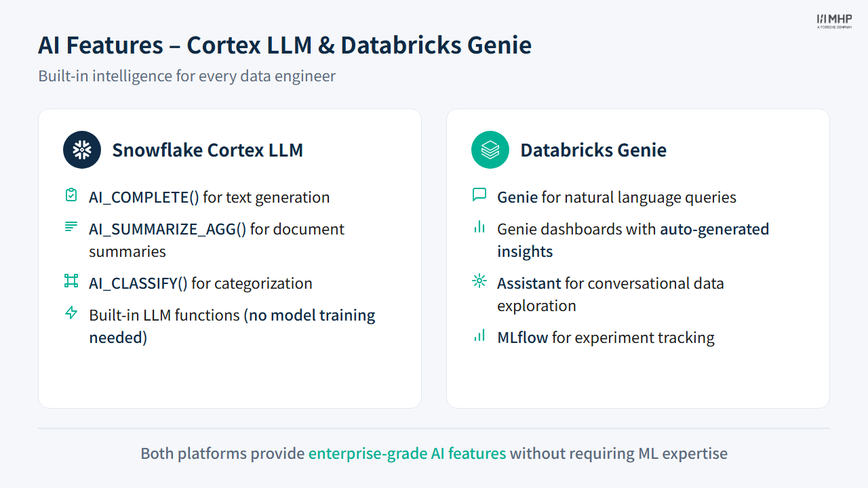
Task: Click the clipboard icon beside AI_COMPLETE()
Action: 71,195
